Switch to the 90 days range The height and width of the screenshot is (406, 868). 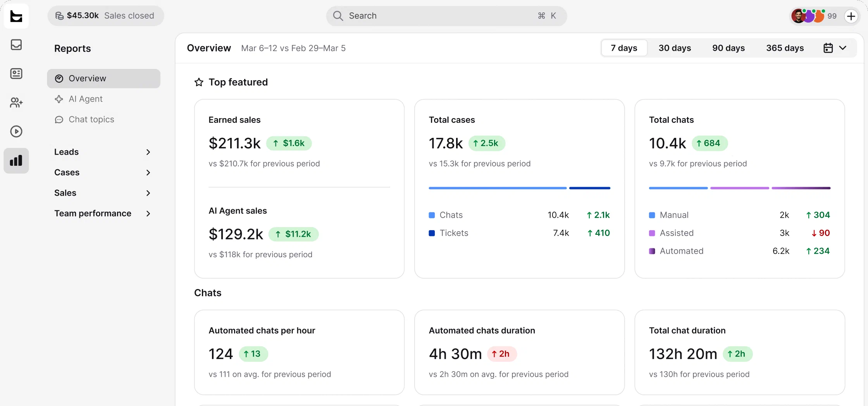[728, 48]
